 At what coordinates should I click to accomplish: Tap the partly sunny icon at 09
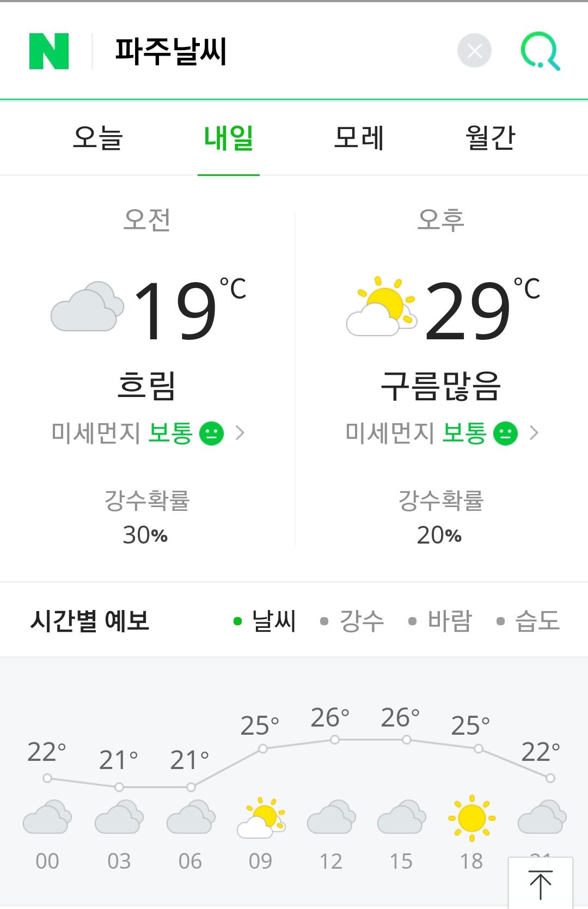coord(261,818)
